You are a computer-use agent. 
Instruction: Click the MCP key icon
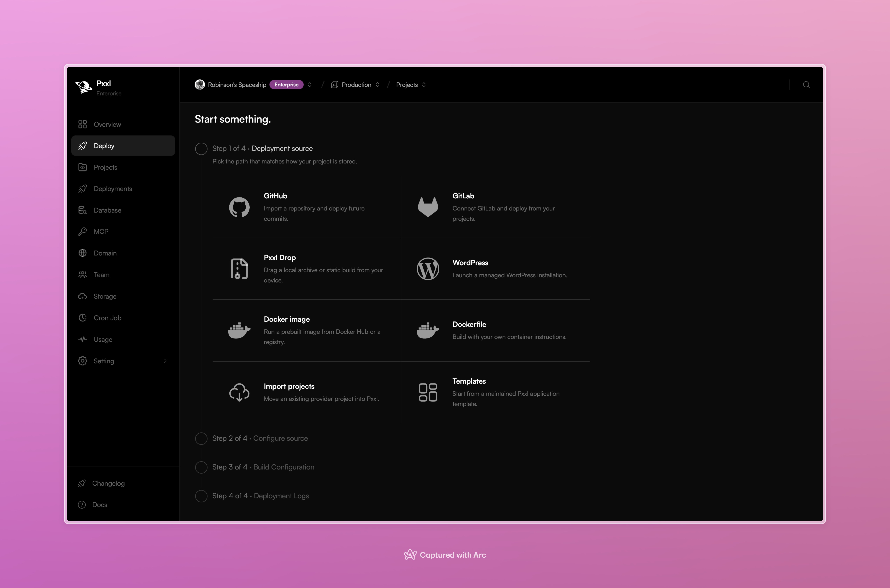click(83, 232)
